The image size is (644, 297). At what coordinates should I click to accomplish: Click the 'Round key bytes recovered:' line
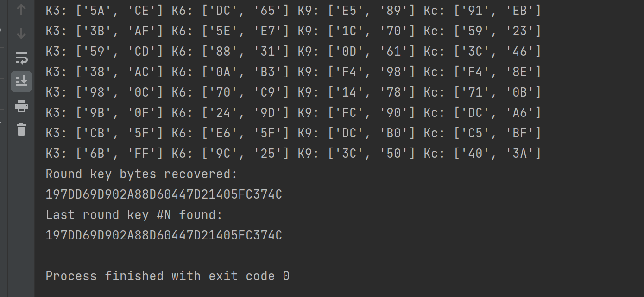141,174
